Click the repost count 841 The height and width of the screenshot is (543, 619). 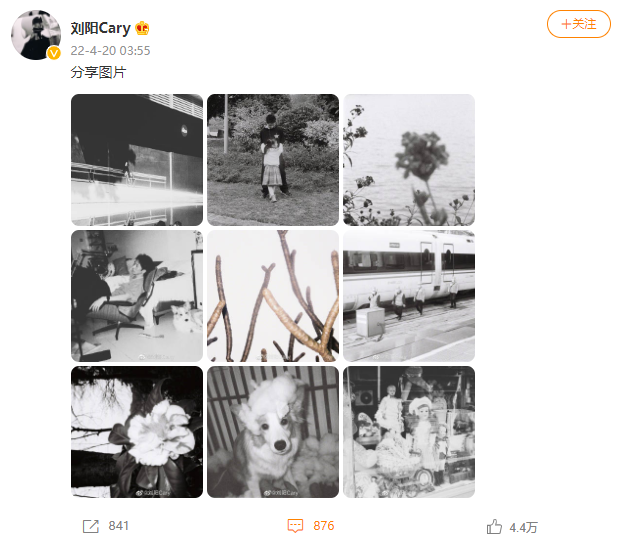click(118, 526)
